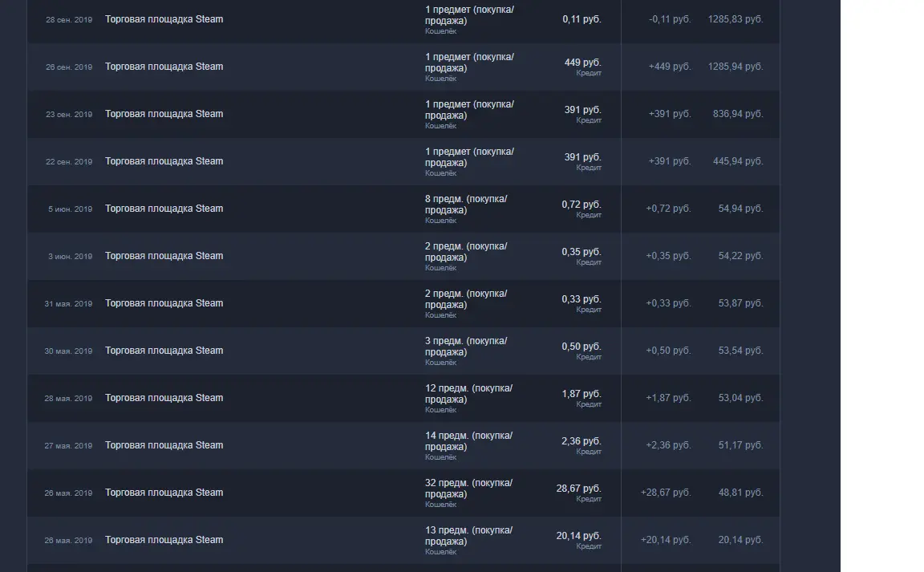Click the +20,14 руб. change value
Viewport: 924px width, 572px height.
coord(666,540)
